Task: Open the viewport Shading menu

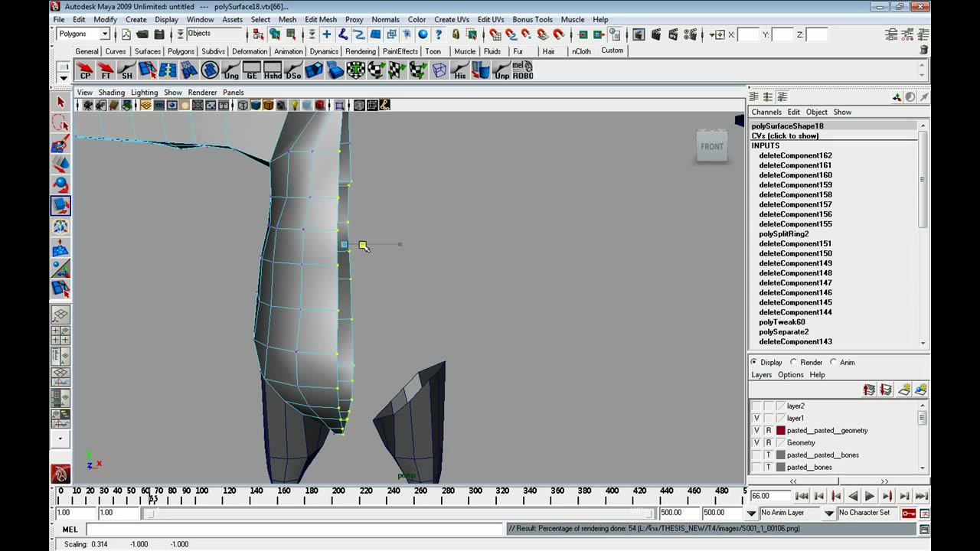Action: tap(111, 93)
